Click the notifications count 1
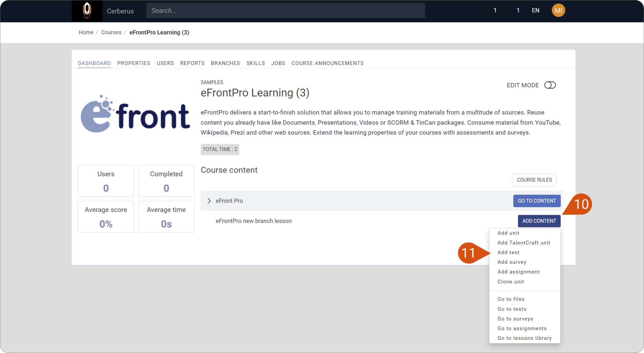Screen dimensions: 644x353 point(518,11)
